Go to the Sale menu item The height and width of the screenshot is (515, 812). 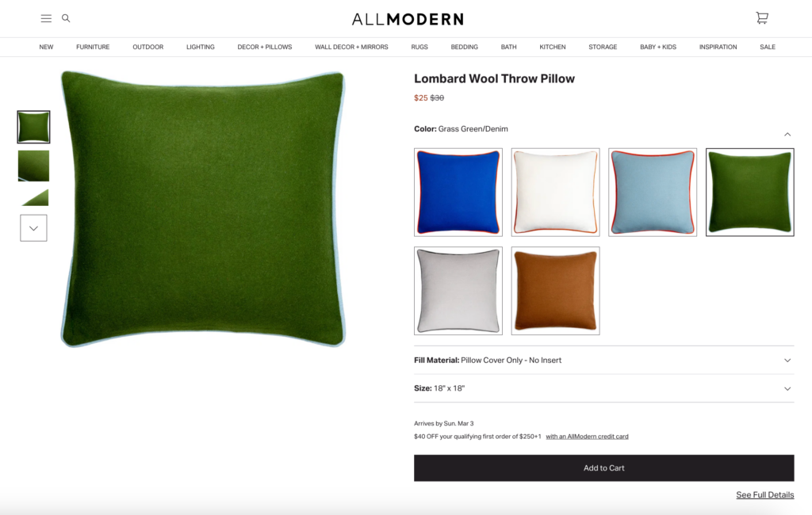pyautogui.click(x=768, y=47)
